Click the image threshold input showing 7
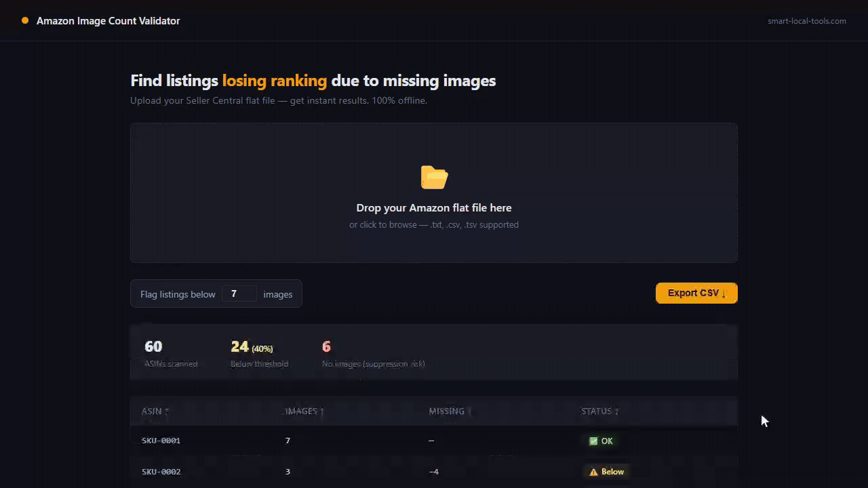This screenshot has height=488, width=868. (239, 294)
